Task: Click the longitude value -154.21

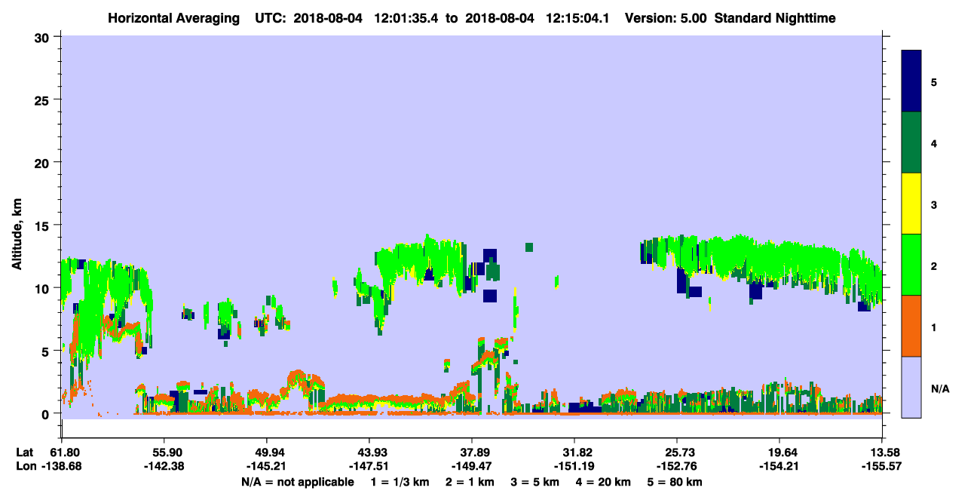Action: (779, 467)
